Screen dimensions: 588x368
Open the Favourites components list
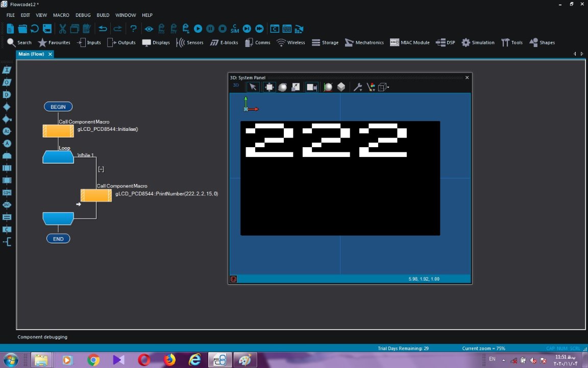tap(55, 42)
